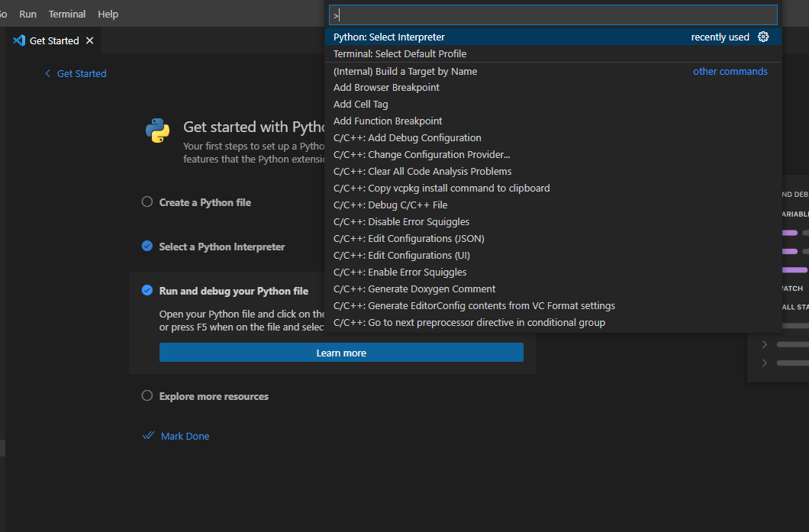Open the Select a Python Interpreter step
Image resolution: width=809 pixels, height=532 pixels.
(222, 247)
